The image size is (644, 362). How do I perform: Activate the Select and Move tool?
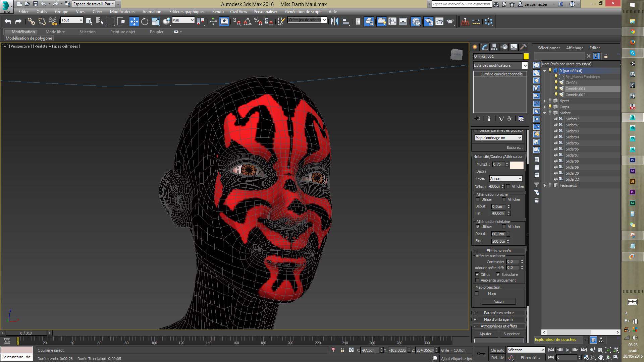pos(134,21)
